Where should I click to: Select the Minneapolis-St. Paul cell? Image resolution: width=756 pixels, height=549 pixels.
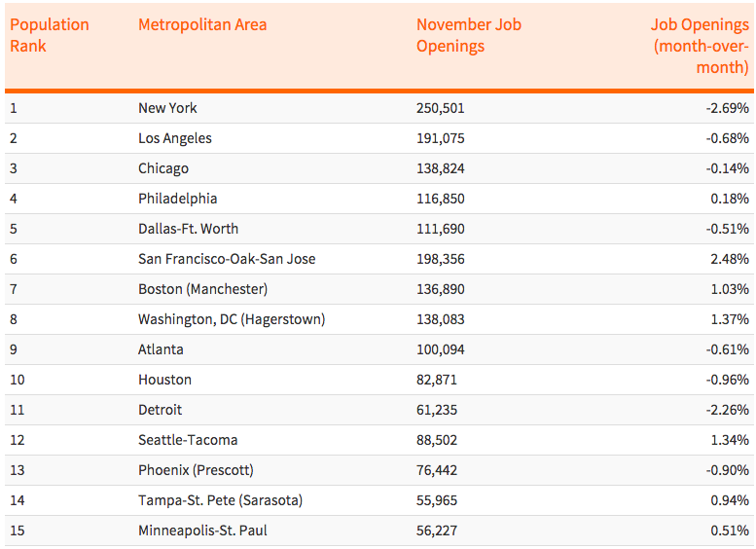point(202,531)
